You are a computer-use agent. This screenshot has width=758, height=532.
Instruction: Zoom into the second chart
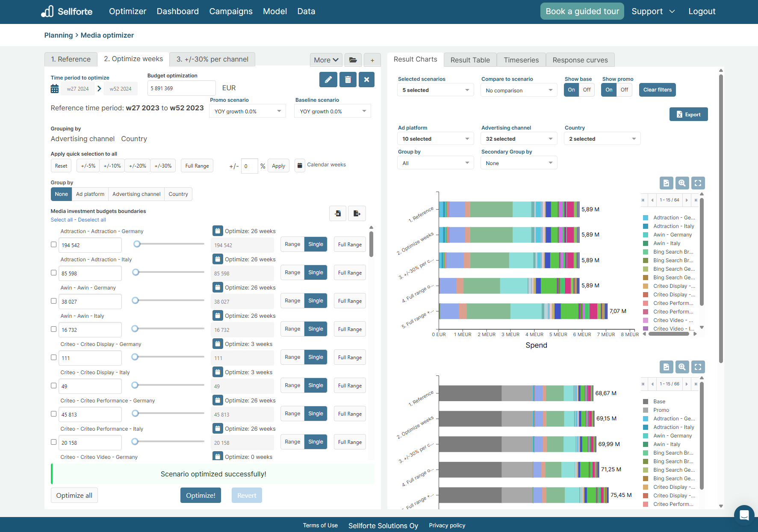coord(682,367)
